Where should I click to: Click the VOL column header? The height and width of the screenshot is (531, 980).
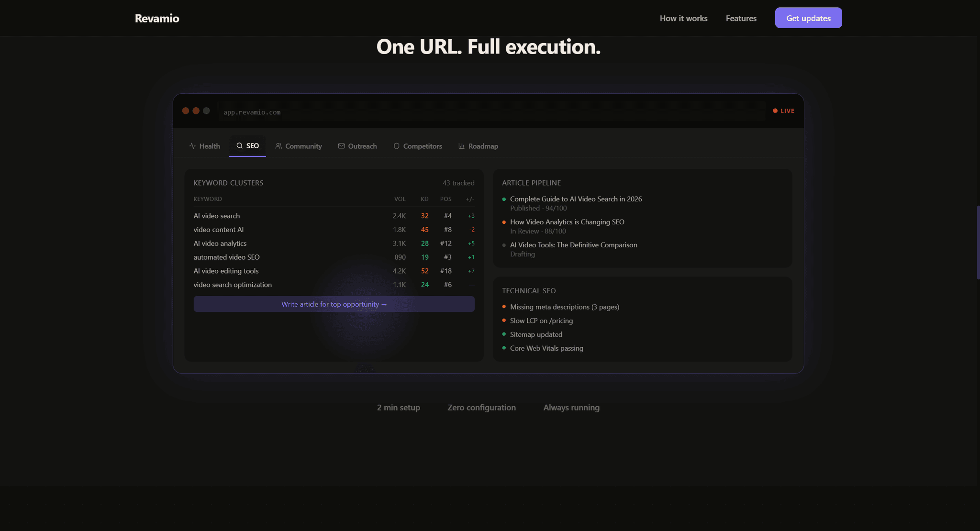point(400,199)
